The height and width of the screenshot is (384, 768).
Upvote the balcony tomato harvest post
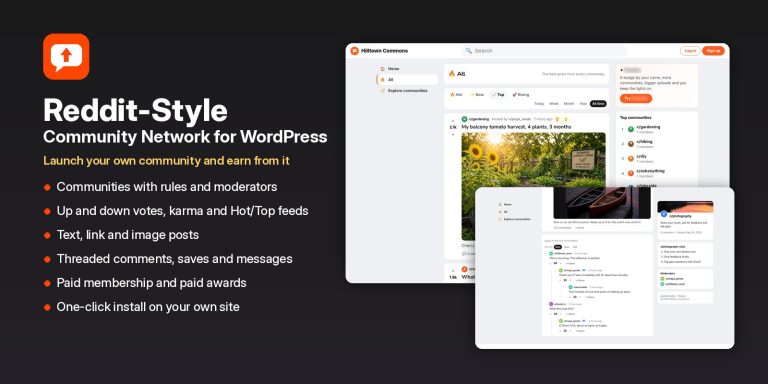453,120
